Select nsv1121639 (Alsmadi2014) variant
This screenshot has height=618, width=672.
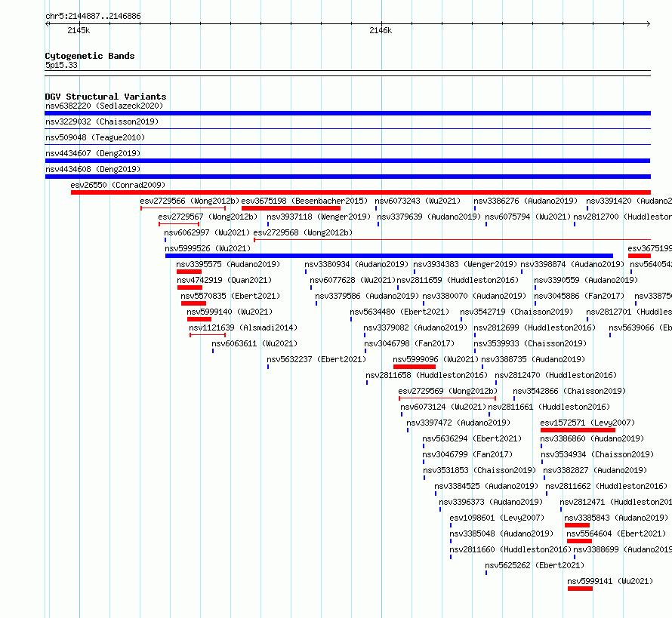point(243,327)
